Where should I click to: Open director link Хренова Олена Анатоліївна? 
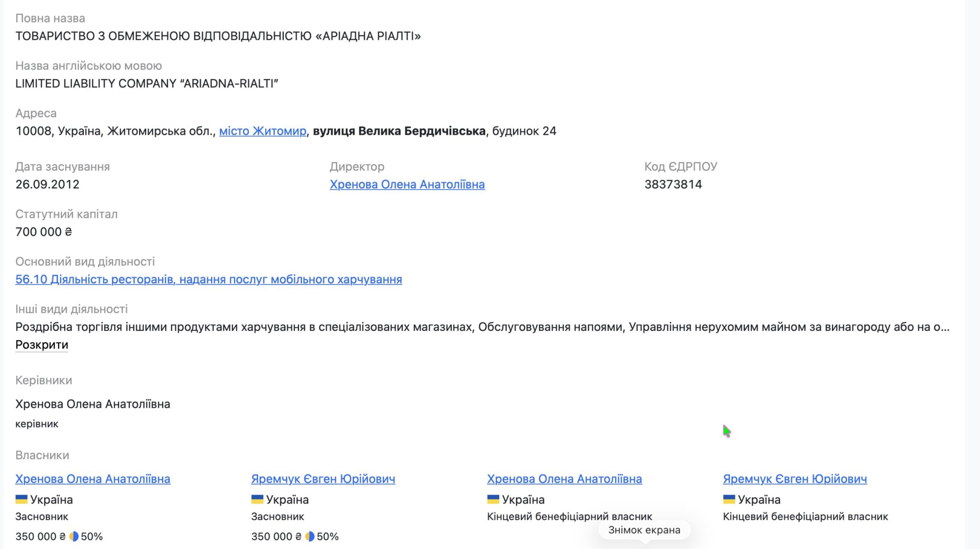(x=407, y=184)
